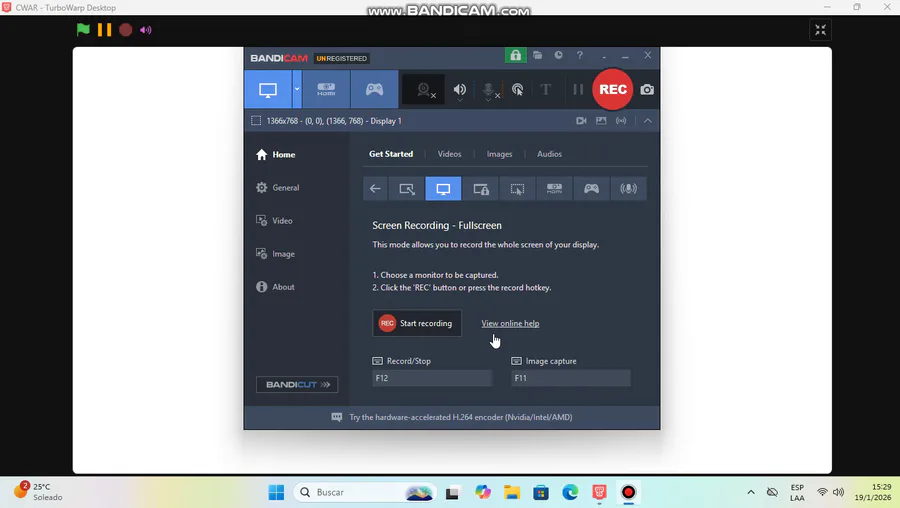Exit TurboWarp fullscreen stage mode
Screen dimensions: 900x508
tap(820, 30)
